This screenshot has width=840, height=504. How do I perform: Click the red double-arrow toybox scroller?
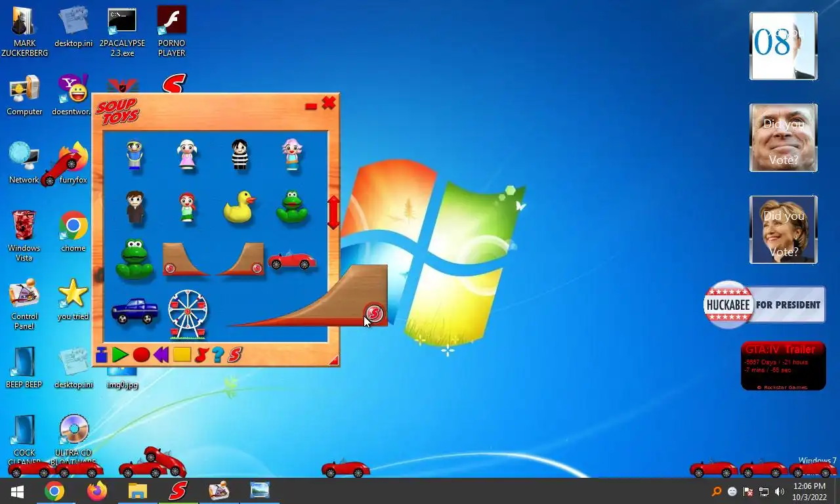(333, 212)
